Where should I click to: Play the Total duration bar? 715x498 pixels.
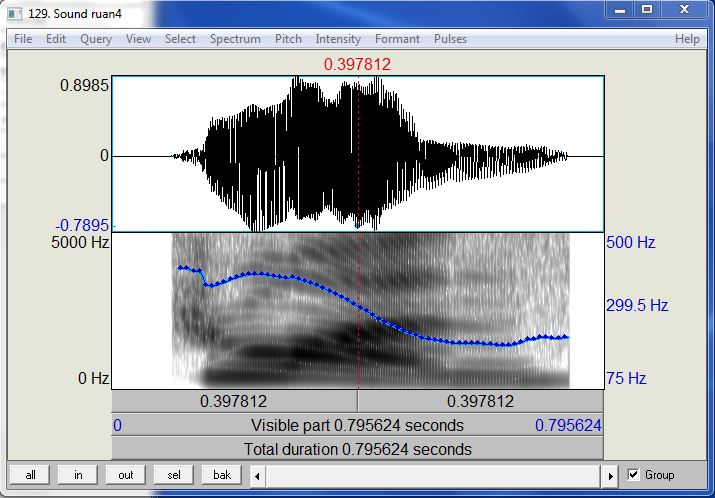pos(358,449)
